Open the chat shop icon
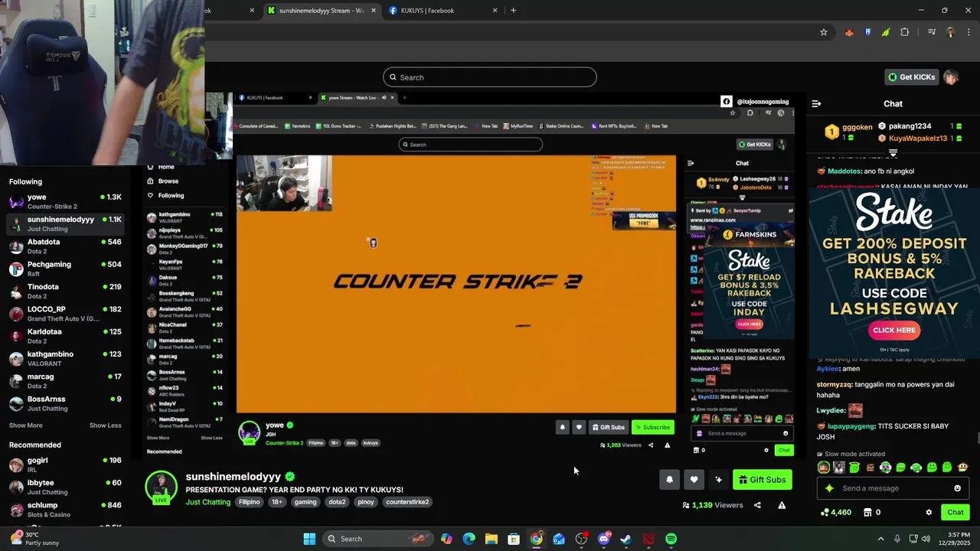Image resolution: width=980 pixels, height=551 pixels. click(867, 513)
